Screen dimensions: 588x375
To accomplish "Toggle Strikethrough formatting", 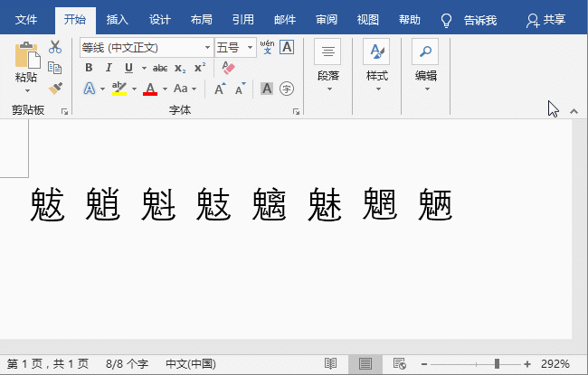I will (160, 68).
